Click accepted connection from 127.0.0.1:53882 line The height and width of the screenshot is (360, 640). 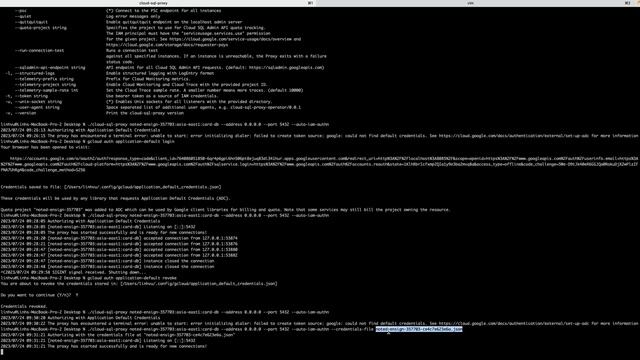click(x=119, y=255)
